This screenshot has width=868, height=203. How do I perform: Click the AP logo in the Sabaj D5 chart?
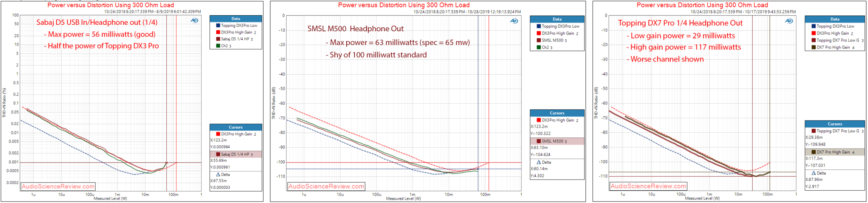(194, 20)
